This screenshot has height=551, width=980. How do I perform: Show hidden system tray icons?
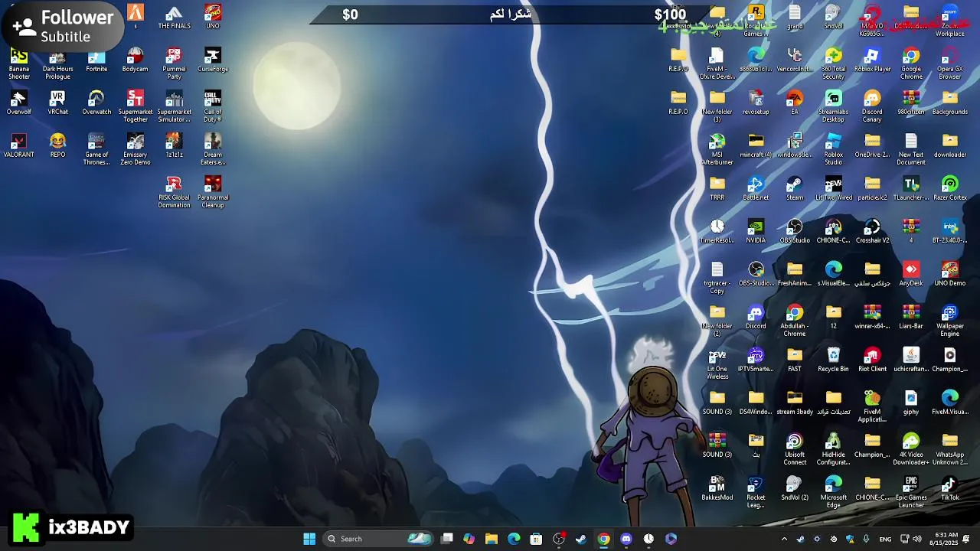(x=784, y=539)
